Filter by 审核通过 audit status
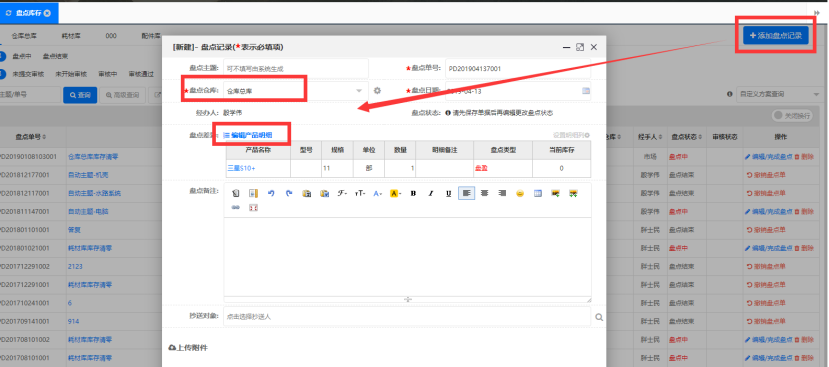The image size is (829, 367). pyautogui.click(x=140, y=75)
